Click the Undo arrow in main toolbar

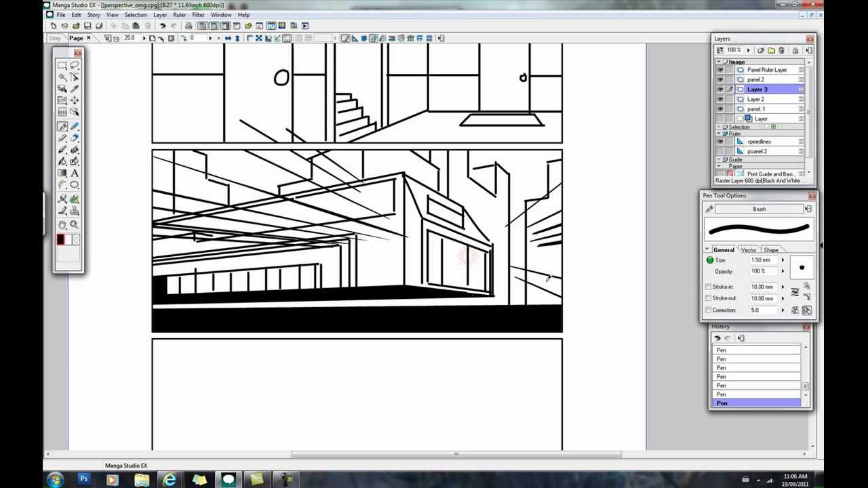pos(162,26)
